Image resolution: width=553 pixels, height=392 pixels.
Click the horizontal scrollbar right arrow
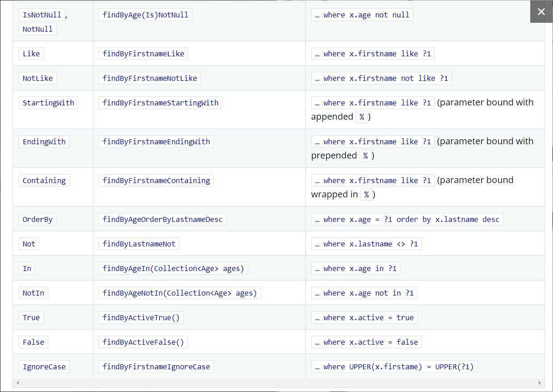click(539, 383)
